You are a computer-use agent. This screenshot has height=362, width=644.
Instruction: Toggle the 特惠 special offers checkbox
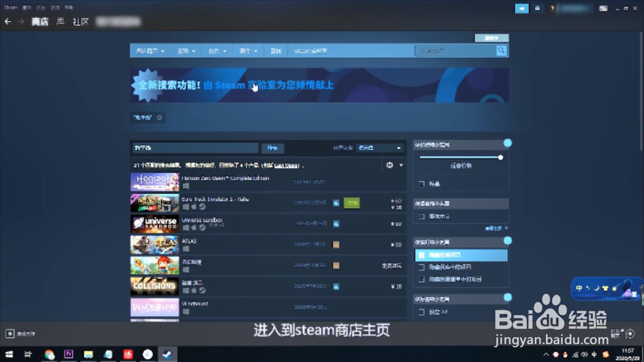[421, 184]
